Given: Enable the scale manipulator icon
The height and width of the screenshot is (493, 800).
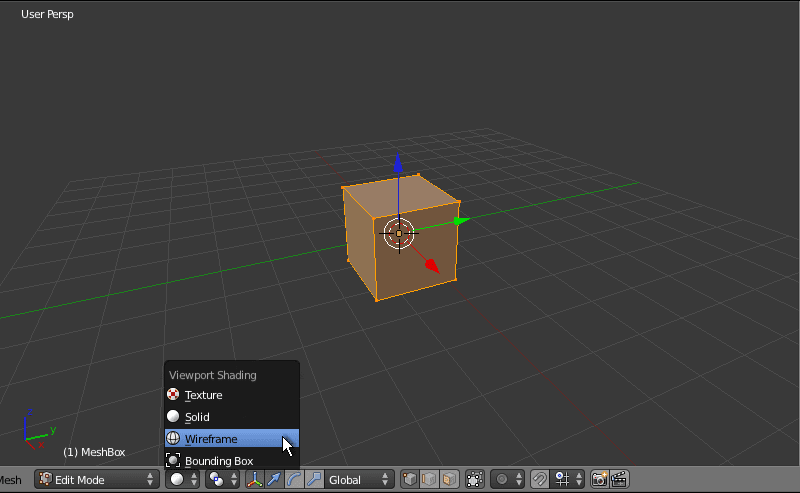Looking at the screenshot, I should point(314,480).
